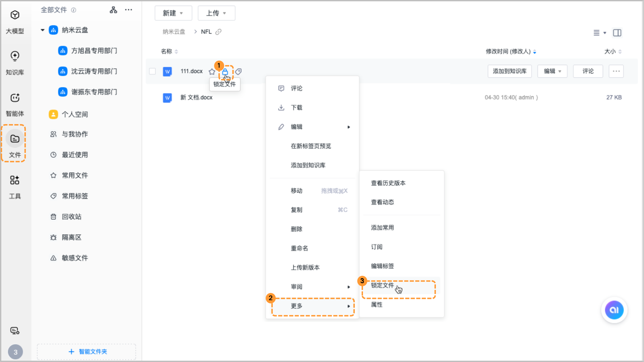Viewport: 644px width, 362px height.
Task: Toggle the split preview panel icon top right
Action: click(617, 33)
